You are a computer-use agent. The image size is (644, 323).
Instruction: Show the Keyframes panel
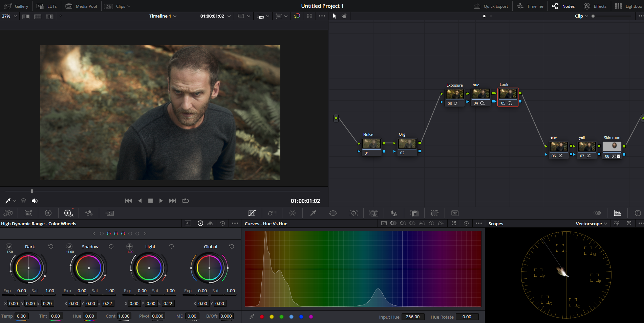pos(598,213)
